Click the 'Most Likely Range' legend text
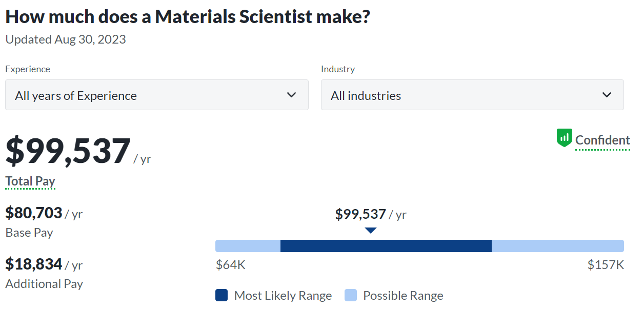This screenshot has width=644, height=310. (283, 296)
